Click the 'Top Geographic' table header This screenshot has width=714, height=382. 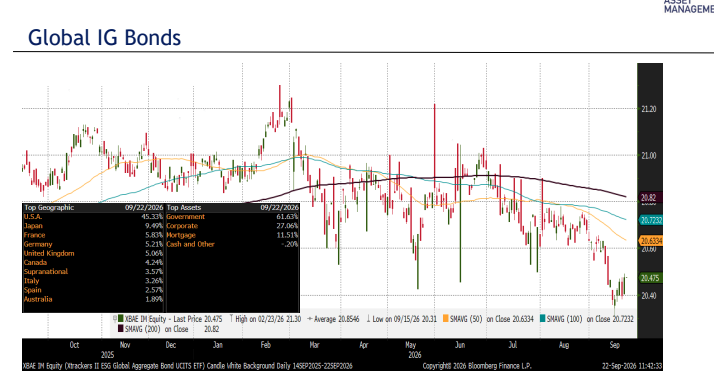click(49, 208)
